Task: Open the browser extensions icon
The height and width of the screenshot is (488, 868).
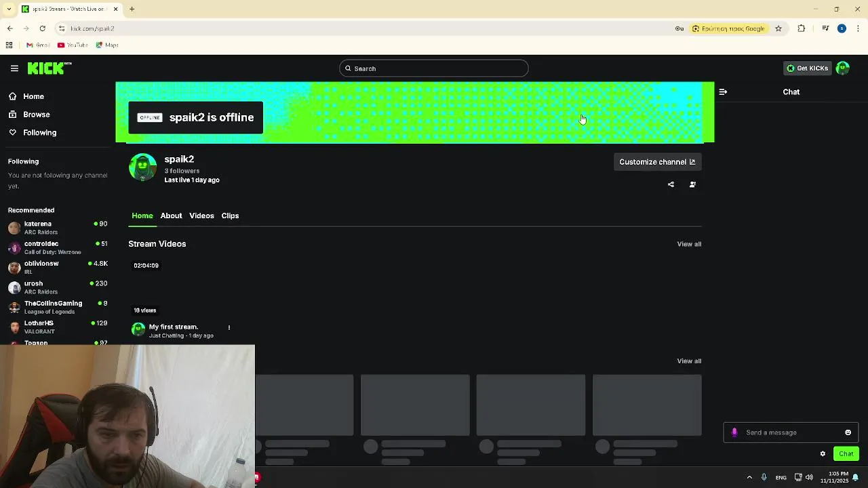Action: (802, 28)
